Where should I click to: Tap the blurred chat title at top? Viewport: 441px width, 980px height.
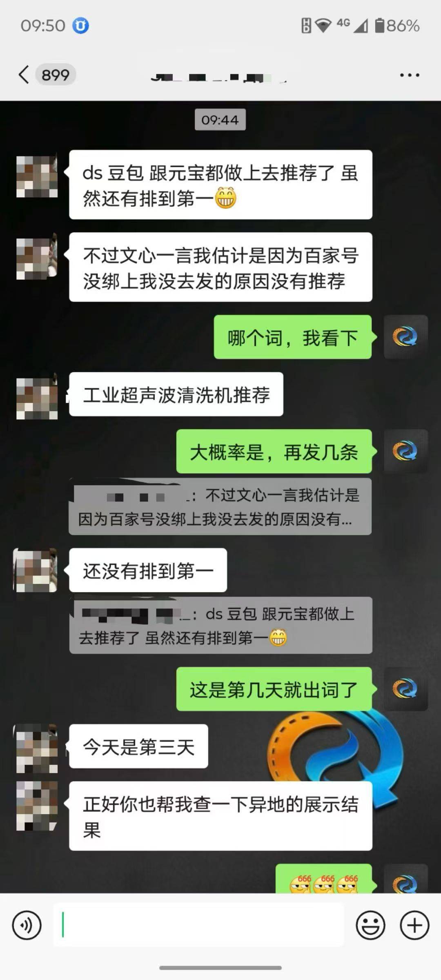click(x=218, y=77)
